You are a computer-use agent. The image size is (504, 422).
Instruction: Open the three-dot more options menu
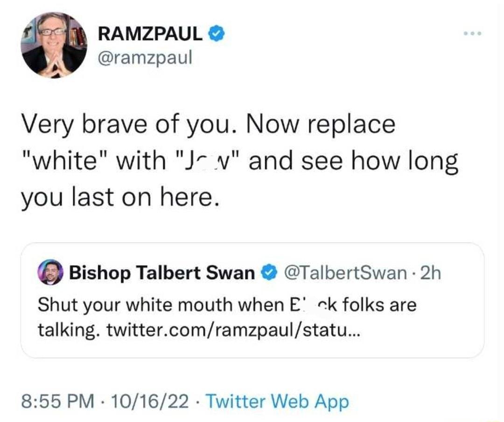pyautogui.click(x=471, y=34)
